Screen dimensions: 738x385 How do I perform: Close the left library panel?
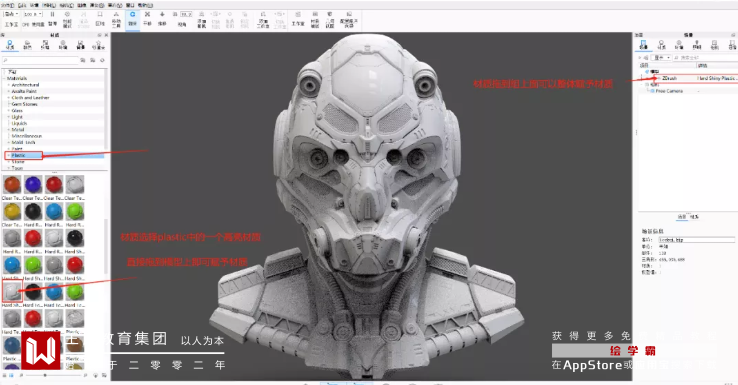pyautogui.click(x=106, y=35)
